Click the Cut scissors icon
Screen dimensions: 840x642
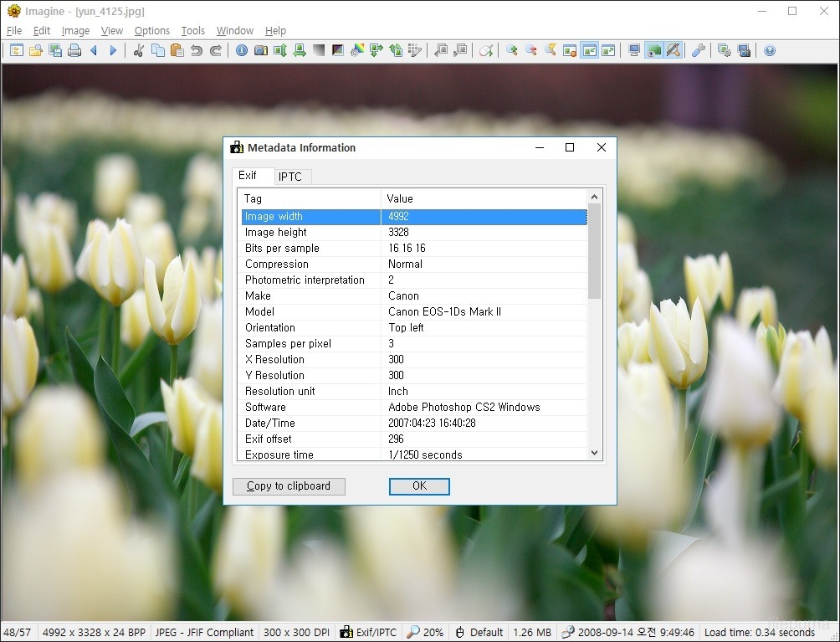click(139, 50)
